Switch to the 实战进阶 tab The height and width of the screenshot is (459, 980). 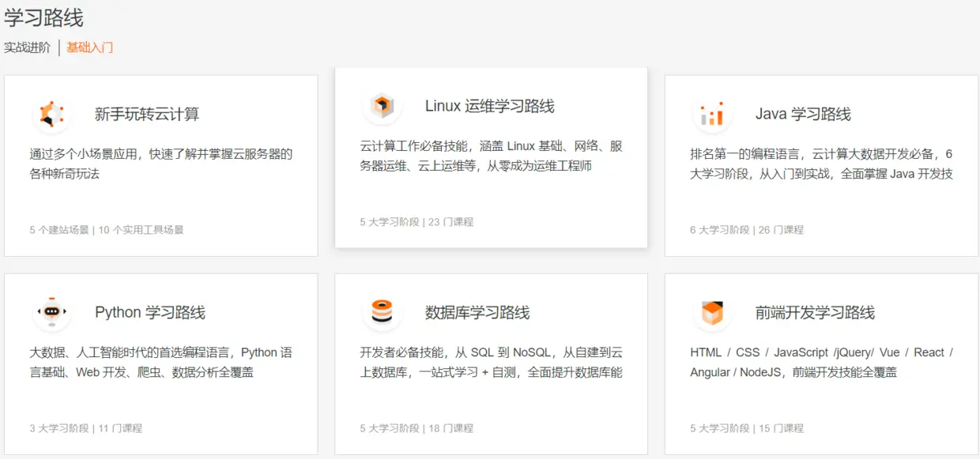(x=27, y=48)
